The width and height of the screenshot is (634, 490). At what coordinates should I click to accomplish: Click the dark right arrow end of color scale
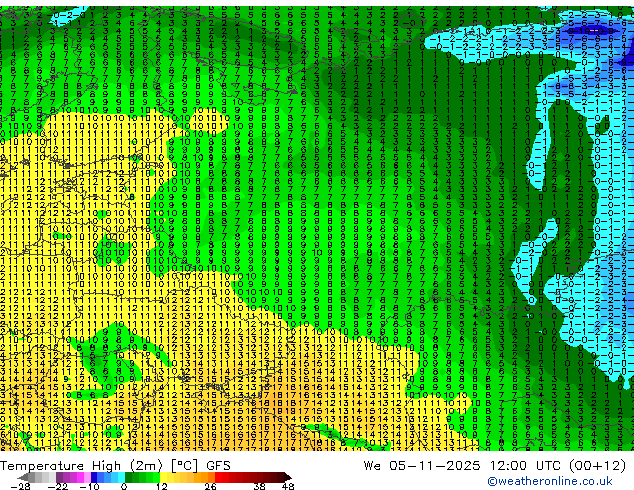[287, 477]
